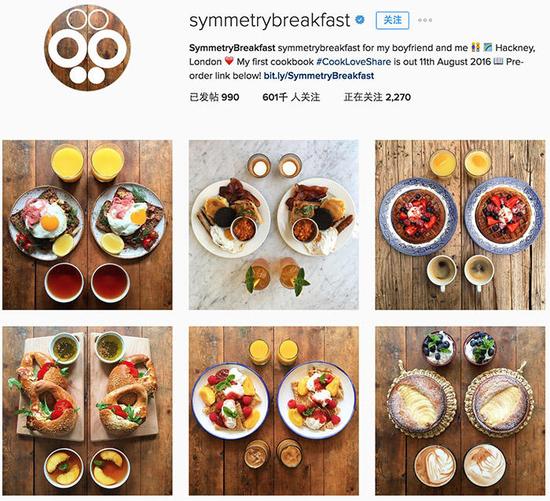Image resolution: width=550 pixels, height=501 pixels.
Task: Open the raspberry peach crepes post
Action: point(274,411)
